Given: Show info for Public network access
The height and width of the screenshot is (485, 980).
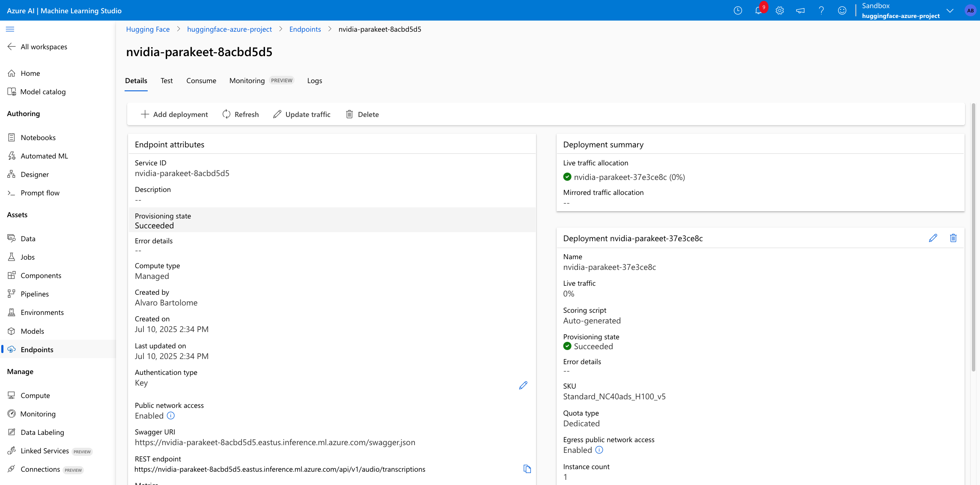Looking at the screenshot, I should click(x=170, y=416).
